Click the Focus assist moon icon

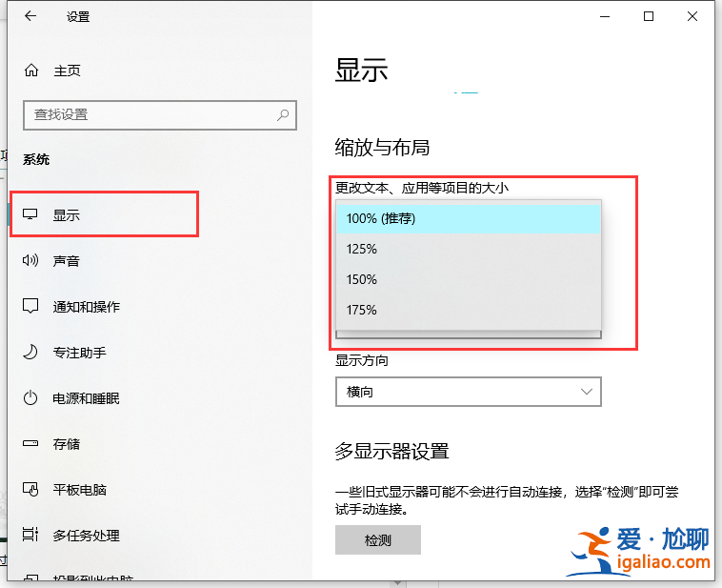30,353
